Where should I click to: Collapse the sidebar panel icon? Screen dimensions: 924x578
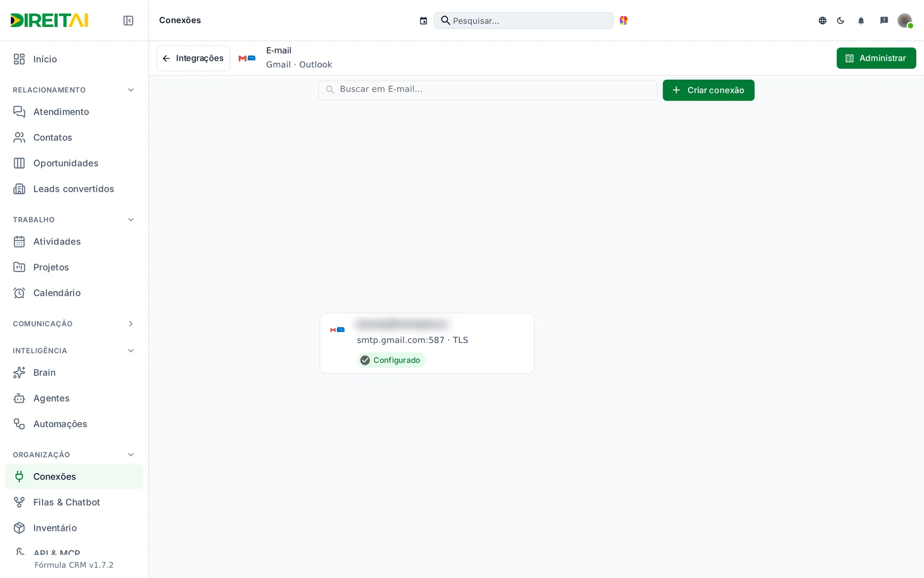point(128,20)
